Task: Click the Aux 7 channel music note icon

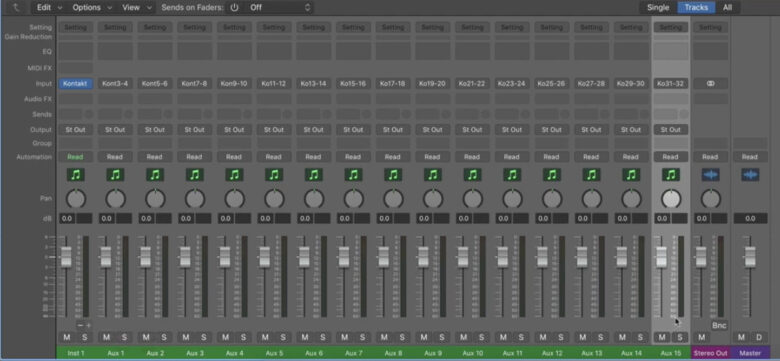Action: [353, 175]
